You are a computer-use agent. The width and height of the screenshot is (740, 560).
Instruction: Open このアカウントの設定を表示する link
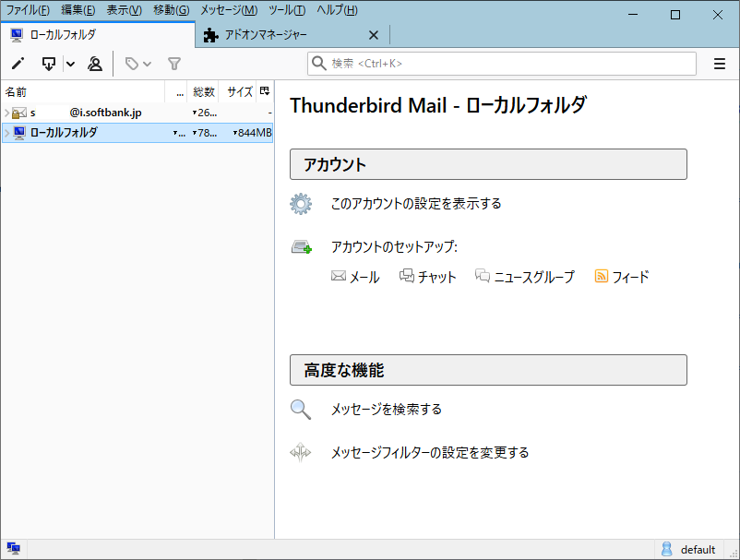point(416,203)
